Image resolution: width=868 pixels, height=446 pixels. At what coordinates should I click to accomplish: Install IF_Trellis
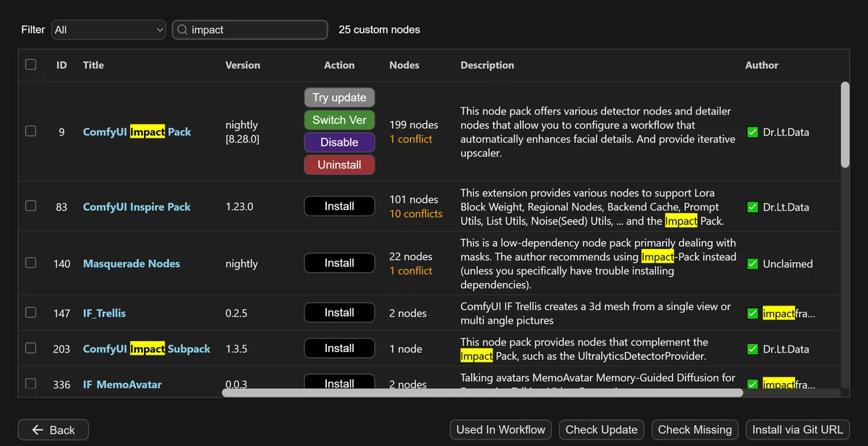point(339,313)
